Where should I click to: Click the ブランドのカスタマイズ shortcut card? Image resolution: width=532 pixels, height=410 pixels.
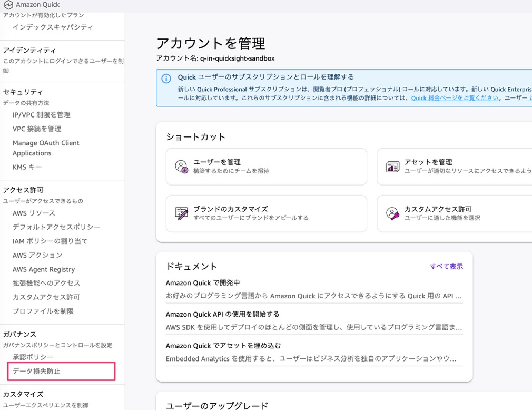click(267, 214)
